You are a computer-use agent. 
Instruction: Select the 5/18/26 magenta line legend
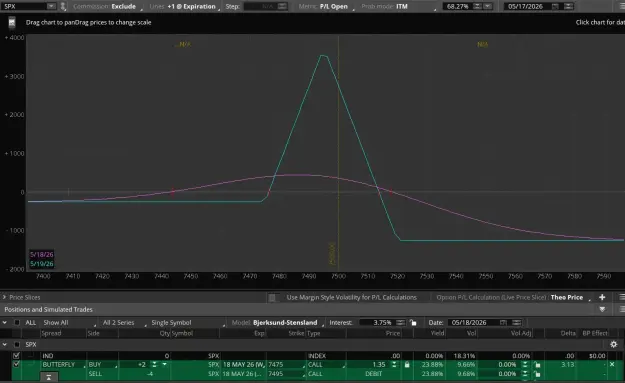click(x=41, y=254)
